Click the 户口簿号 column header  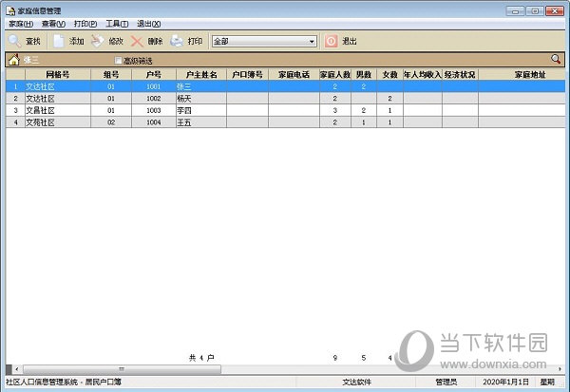(247, 74)
